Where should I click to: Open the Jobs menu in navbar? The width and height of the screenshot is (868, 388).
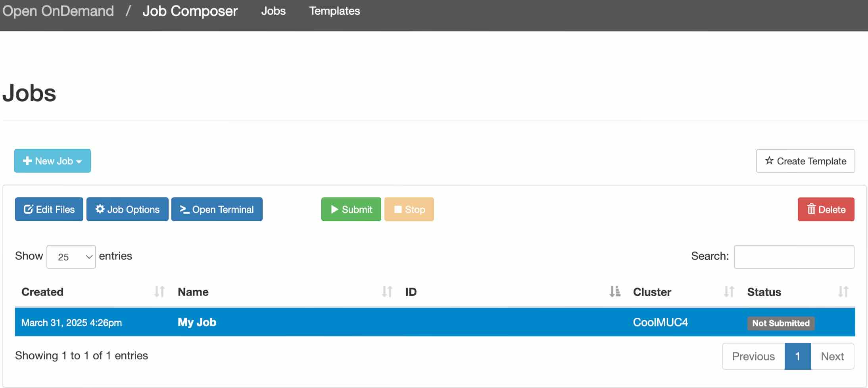point(273,11)
